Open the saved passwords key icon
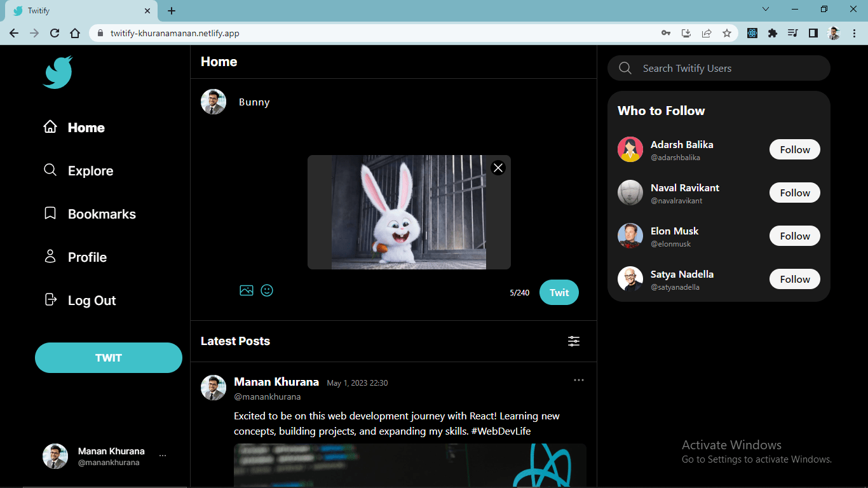 (x=666, y=33)
